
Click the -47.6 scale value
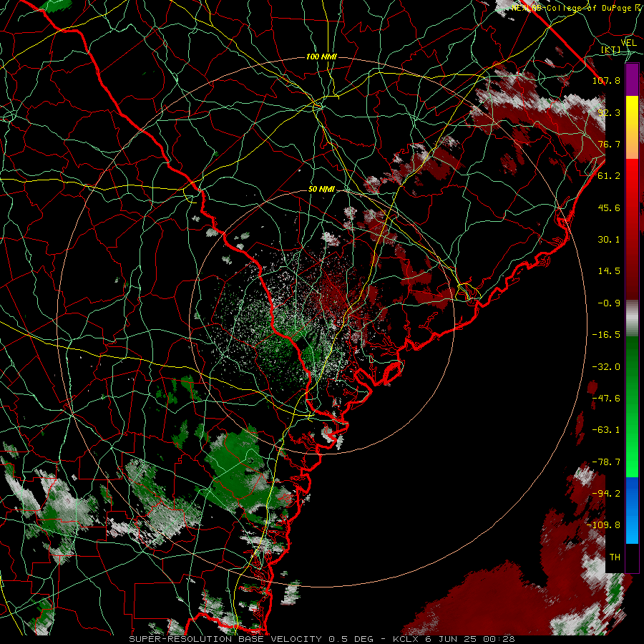tap(606, 399)
